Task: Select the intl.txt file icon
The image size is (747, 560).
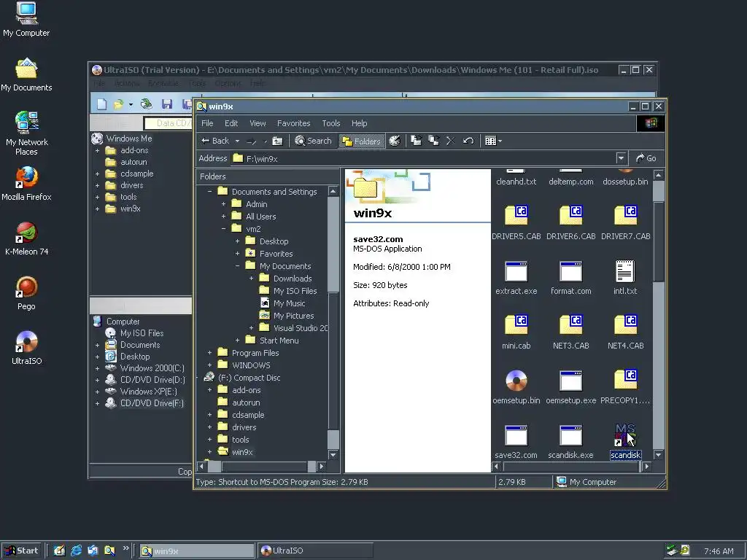Action: point(624,271)
